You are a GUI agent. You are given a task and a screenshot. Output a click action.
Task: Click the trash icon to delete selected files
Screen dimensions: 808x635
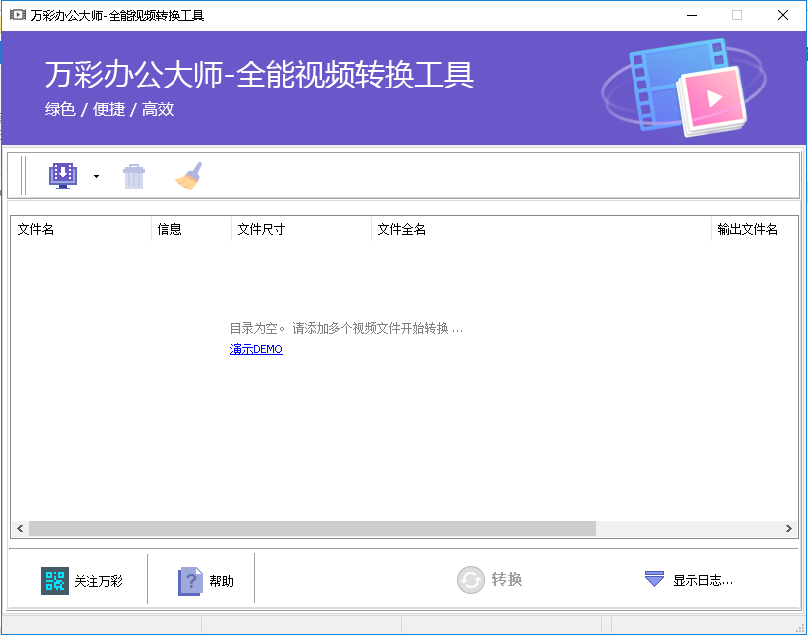133,175
